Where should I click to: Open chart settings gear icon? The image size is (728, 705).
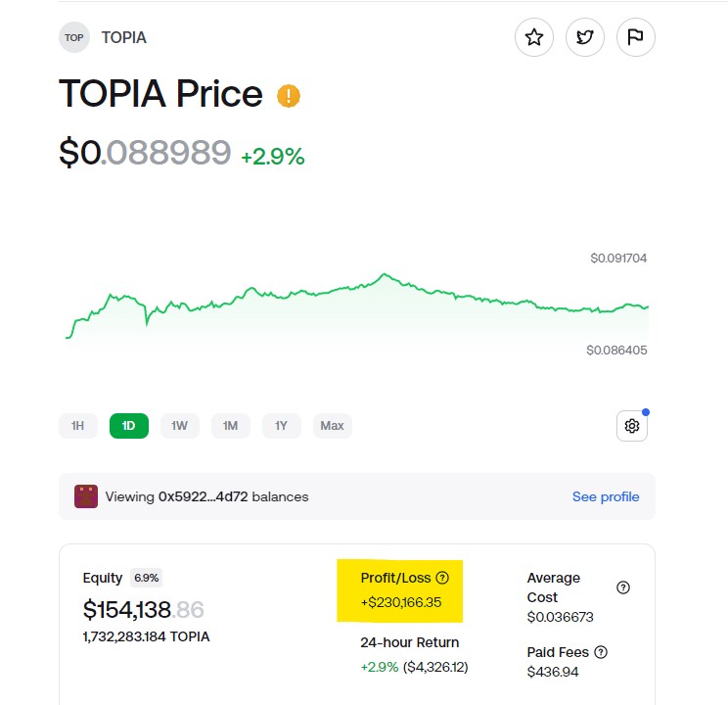[x=632, y=426]
